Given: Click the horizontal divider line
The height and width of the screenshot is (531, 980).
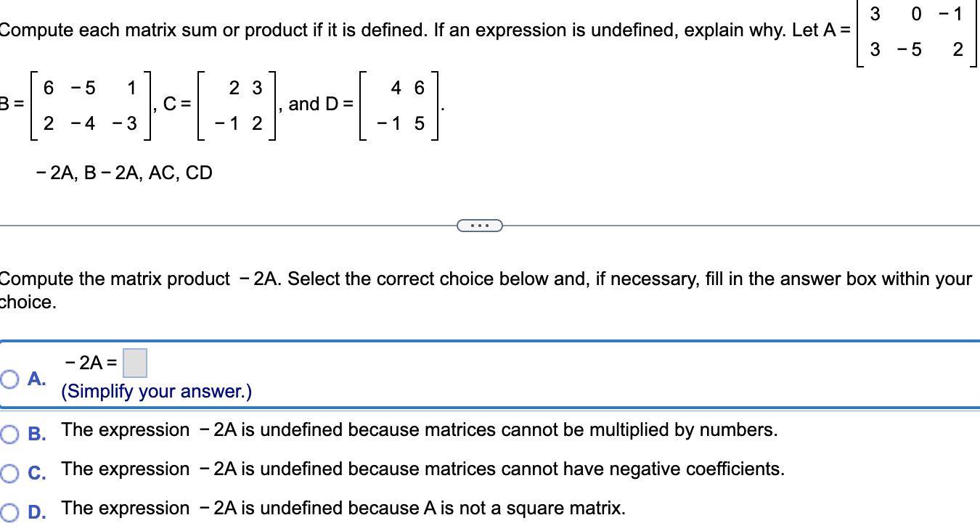Looking at the screenshot, I should click(x=218, y=225).
